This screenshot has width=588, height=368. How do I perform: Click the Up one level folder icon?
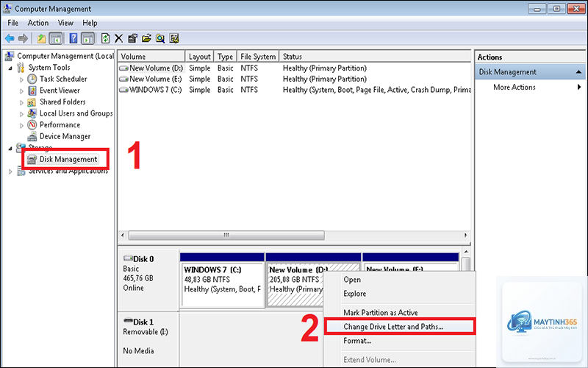[x=42, y=38]
